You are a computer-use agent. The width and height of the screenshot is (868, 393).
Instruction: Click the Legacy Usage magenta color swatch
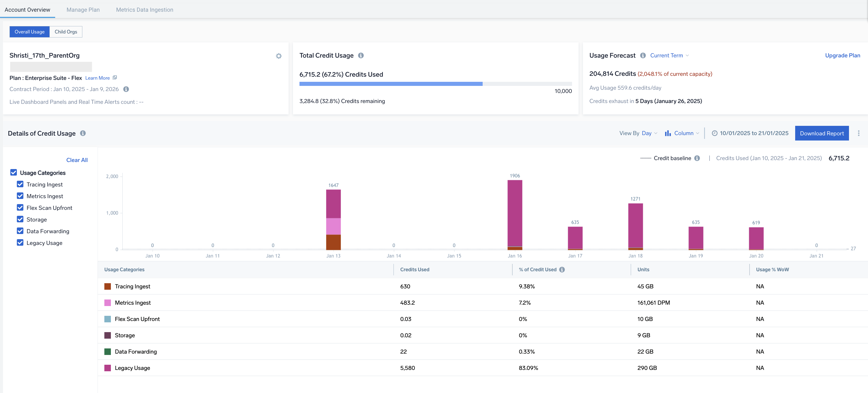[108, 368]
